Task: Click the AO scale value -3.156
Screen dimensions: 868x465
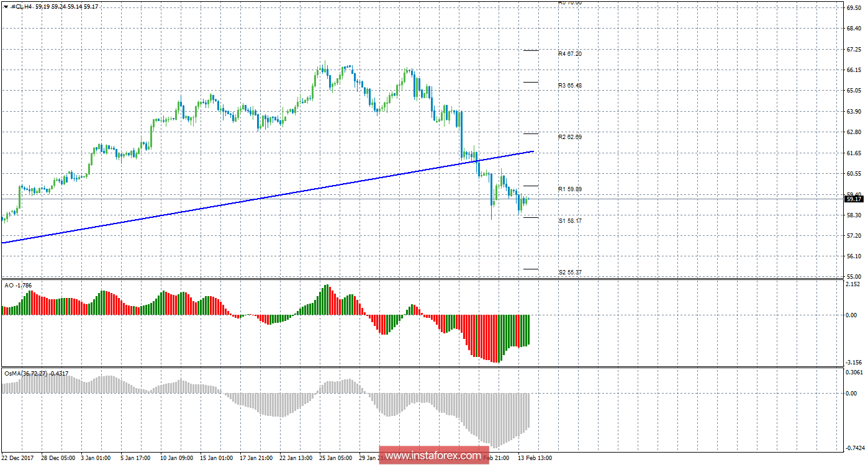Action: pyautogui.click(x=854, y=362)
